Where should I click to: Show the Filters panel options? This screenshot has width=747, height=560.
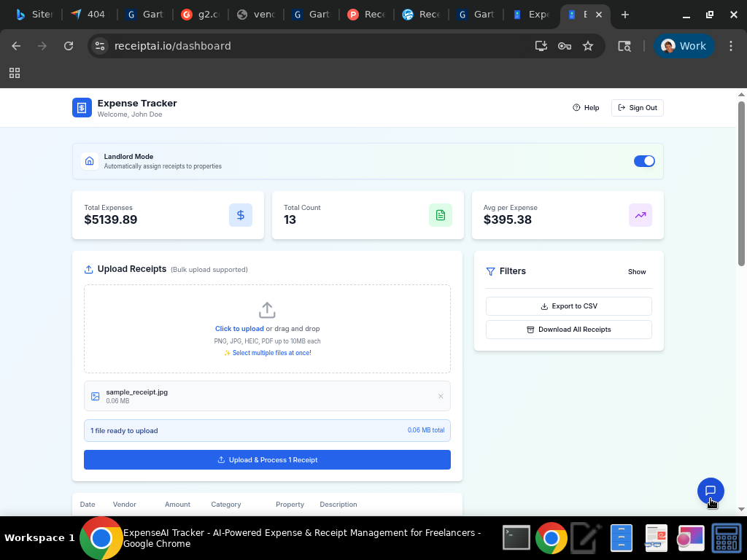[636, 271]
